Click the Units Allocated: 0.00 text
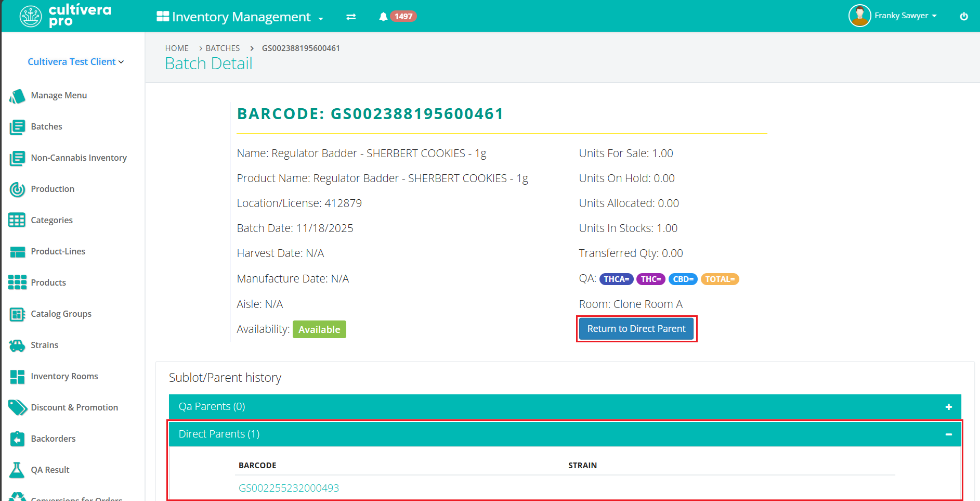Screen dimensions: 980x501 point(629,203)
